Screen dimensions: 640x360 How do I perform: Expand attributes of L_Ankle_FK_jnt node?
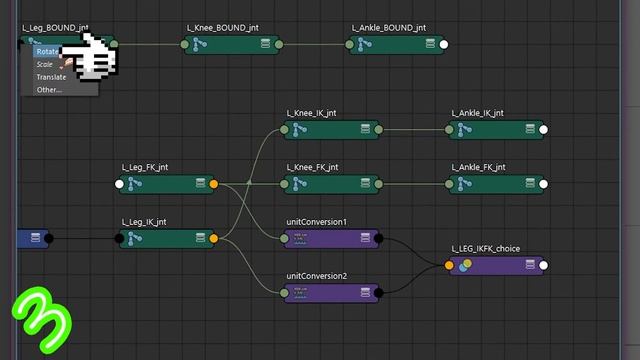(530, 183)
